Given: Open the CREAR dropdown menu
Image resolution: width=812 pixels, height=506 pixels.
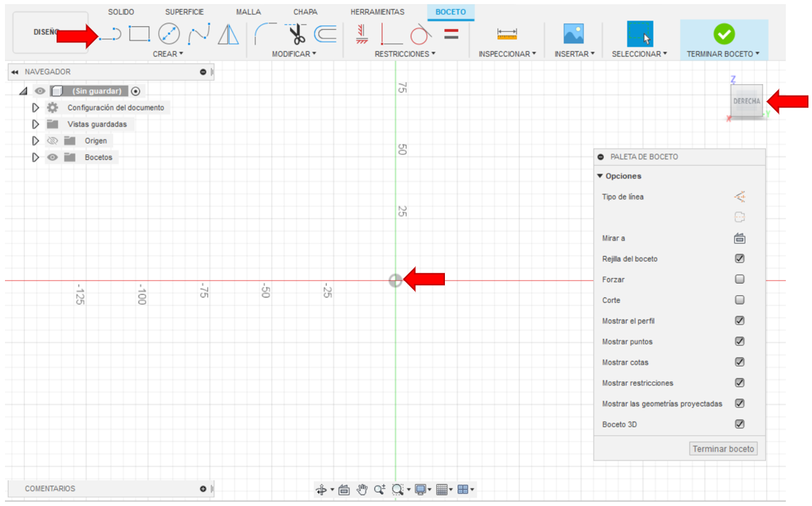Looking at the screenshot, I should coord(168,54).
